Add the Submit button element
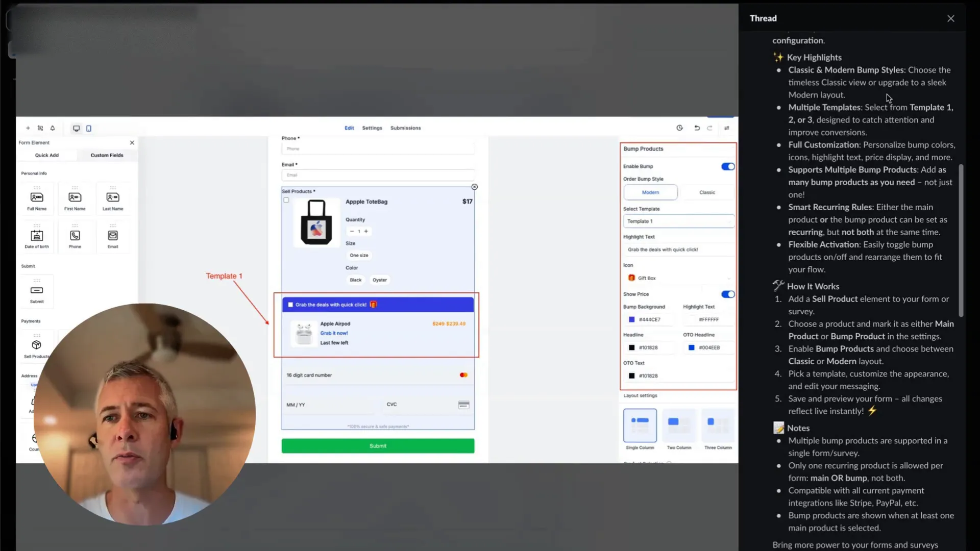This screenshot has height=551, width=980. 37,292
